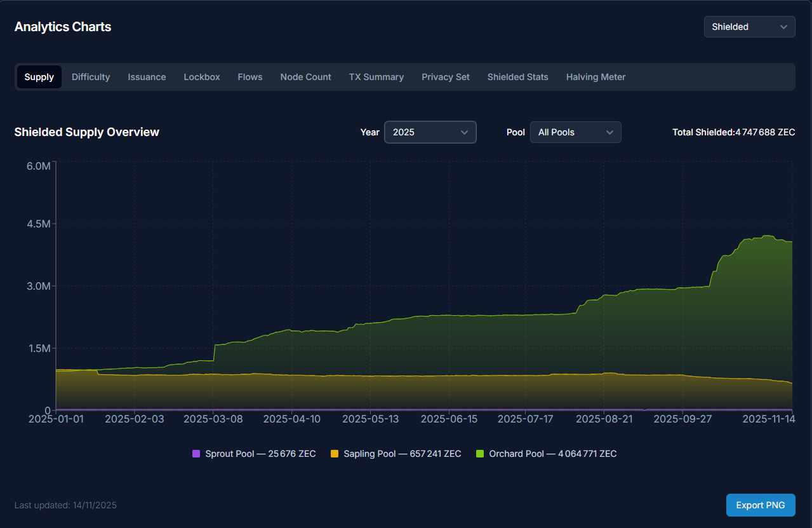The width and height of the screenshot is (812, 528).
Task: Click the 2025-05-13 x-axis date
Action: (x=370, y=419)
